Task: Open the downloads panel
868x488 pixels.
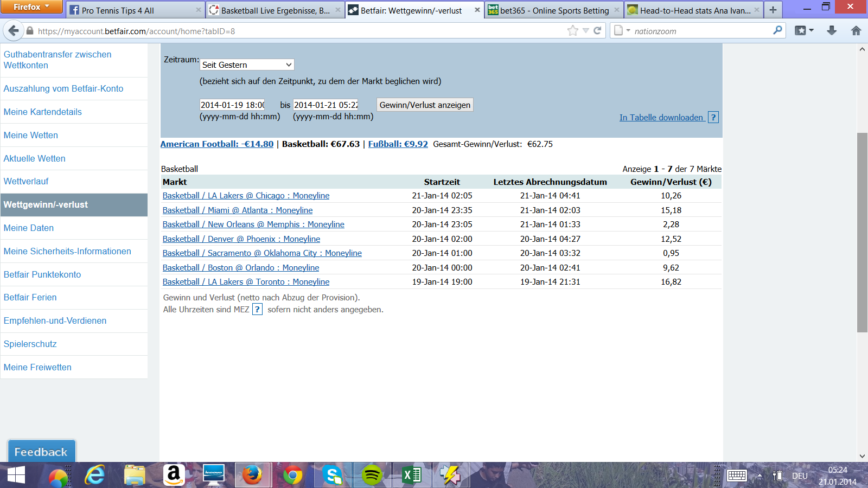Action: [x=832, y=31]
